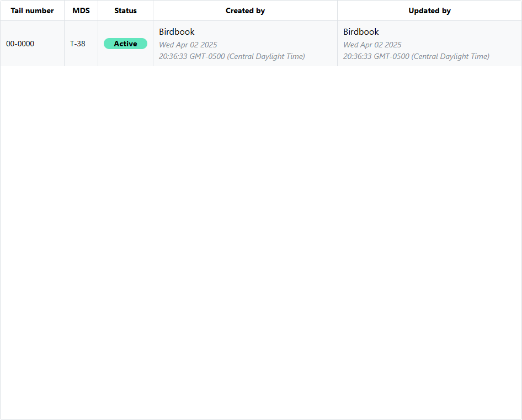Click GMT-0500 text in Created by cell
This screenshot has width=522, height=420.
(207, 56)
